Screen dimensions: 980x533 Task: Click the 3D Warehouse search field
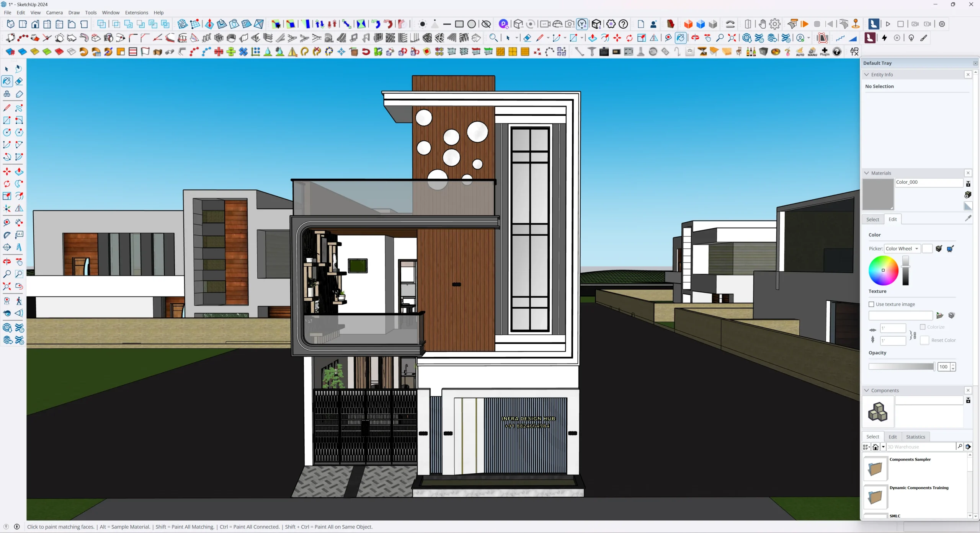pyautogui.click(x=921, y=447)
